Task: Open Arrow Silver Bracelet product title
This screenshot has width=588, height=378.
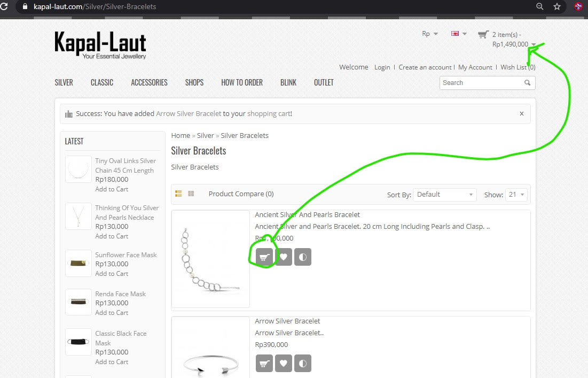Action: pyautogui.click(x=287, y=321)
